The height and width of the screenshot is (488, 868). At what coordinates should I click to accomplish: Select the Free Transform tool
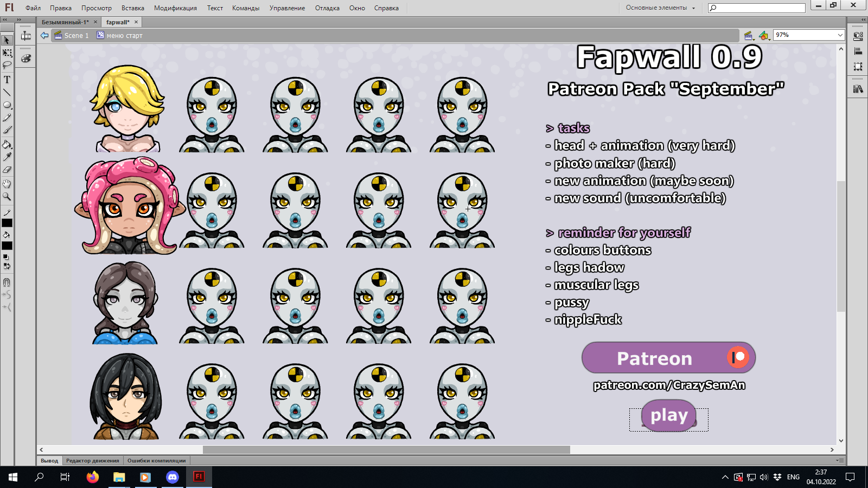pyautogui.click(x=7, y=53)
